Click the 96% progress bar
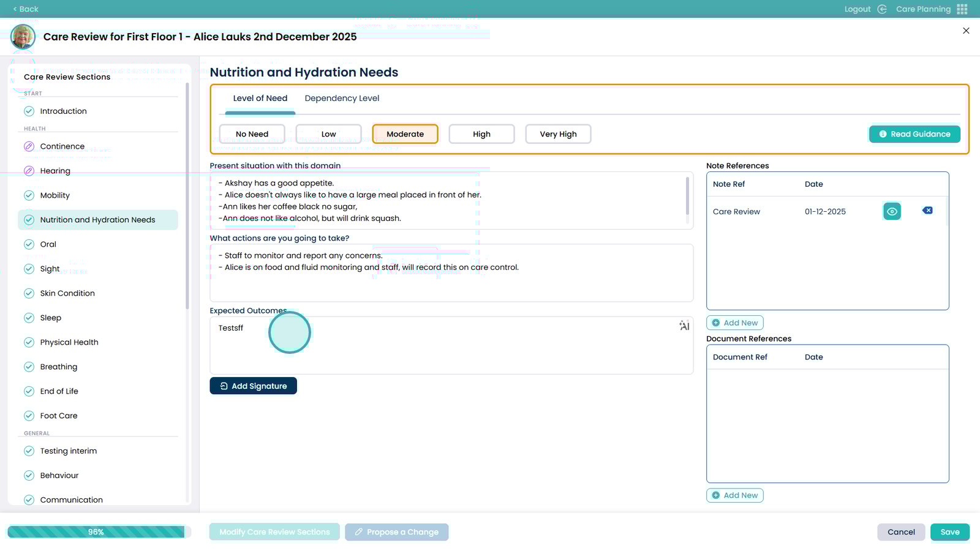Screen dimensions: 980x551 coord(96,532)
